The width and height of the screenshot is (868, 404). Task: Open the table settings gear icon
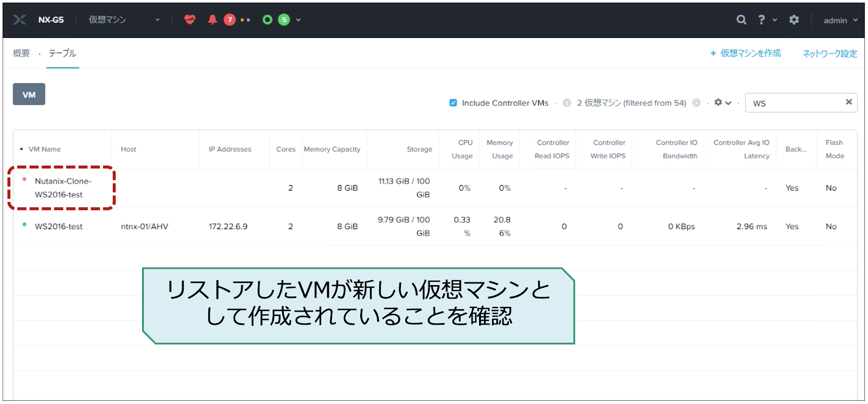(x=718, y=102)
